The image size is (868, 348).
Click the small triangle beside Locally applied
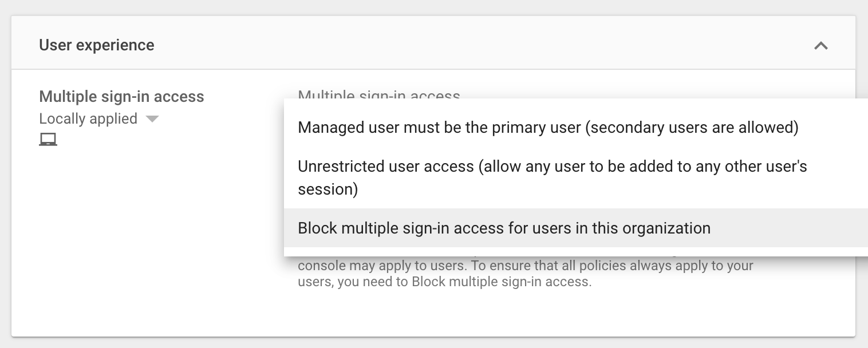[152, 119]
